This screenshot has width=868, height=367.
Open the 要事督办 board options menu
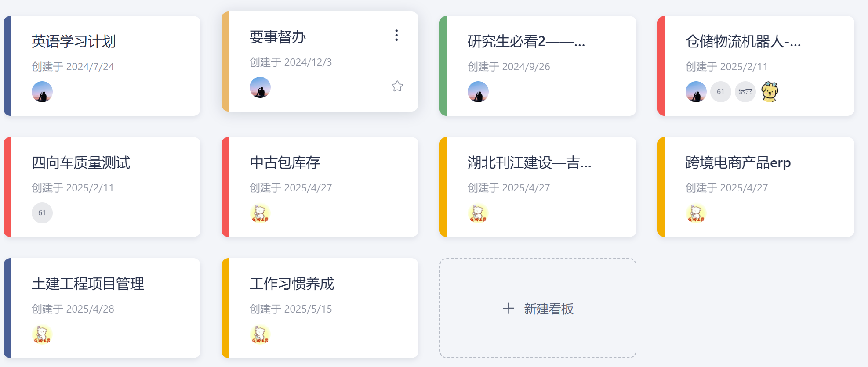pos(396,35)
